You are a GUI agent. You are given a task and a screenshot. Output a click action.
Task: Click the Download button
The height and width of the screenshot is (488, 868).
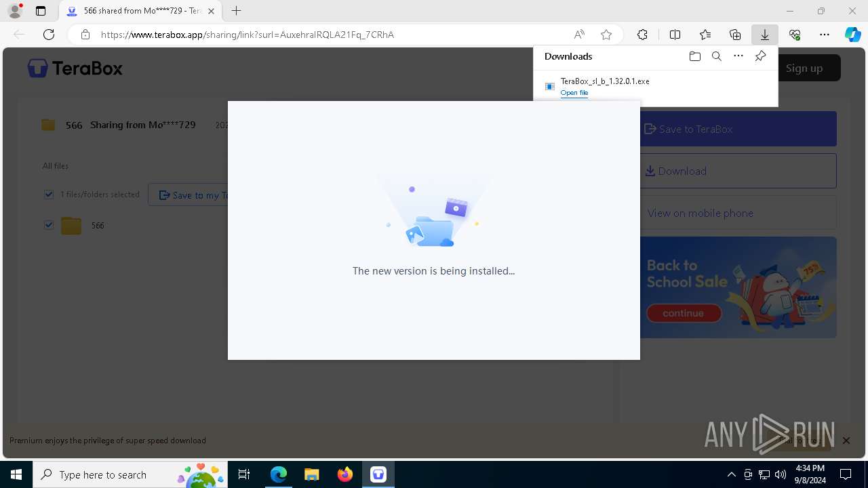click(x=738, y=171)
